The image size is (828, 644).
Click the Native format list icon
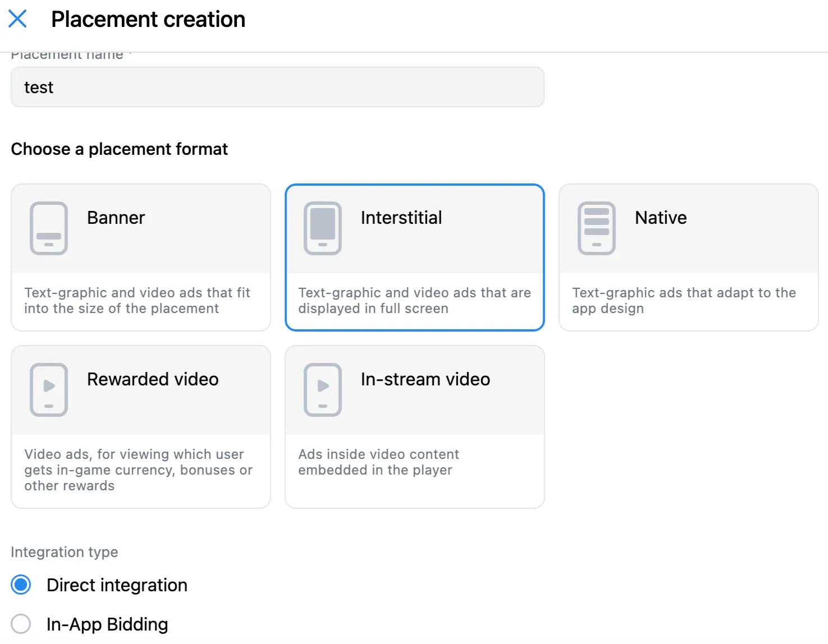(x=596, y=228)
